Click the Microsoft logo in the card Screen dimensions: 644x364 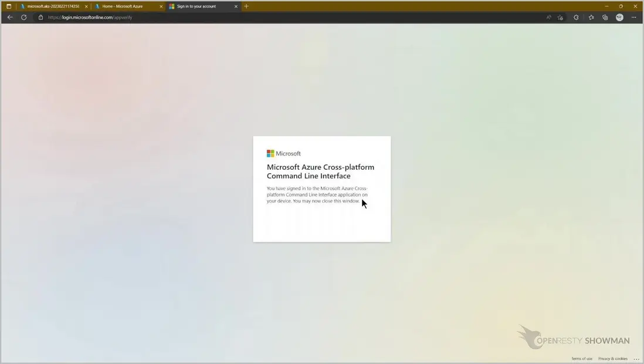(284, 153)
